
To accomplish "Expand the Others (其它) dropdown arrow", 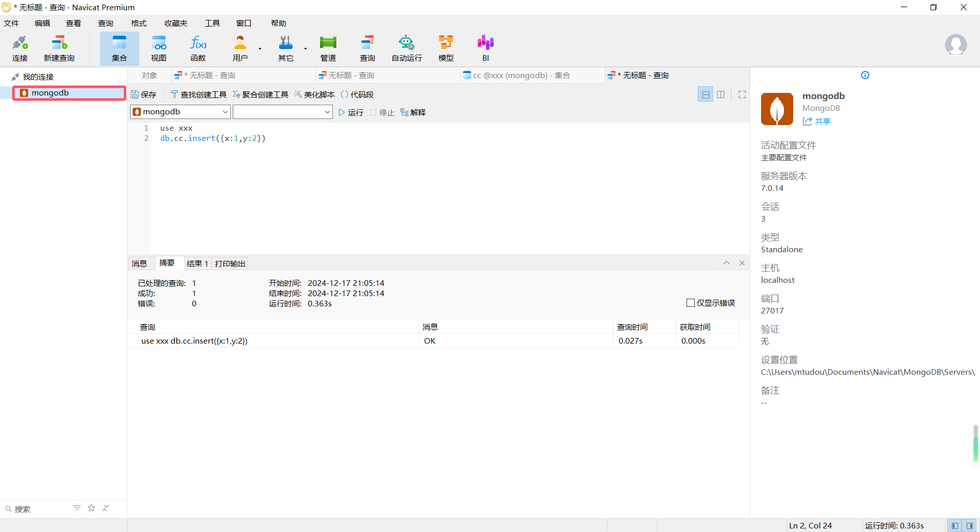I will pyautogui.click(x=305, y=49).
